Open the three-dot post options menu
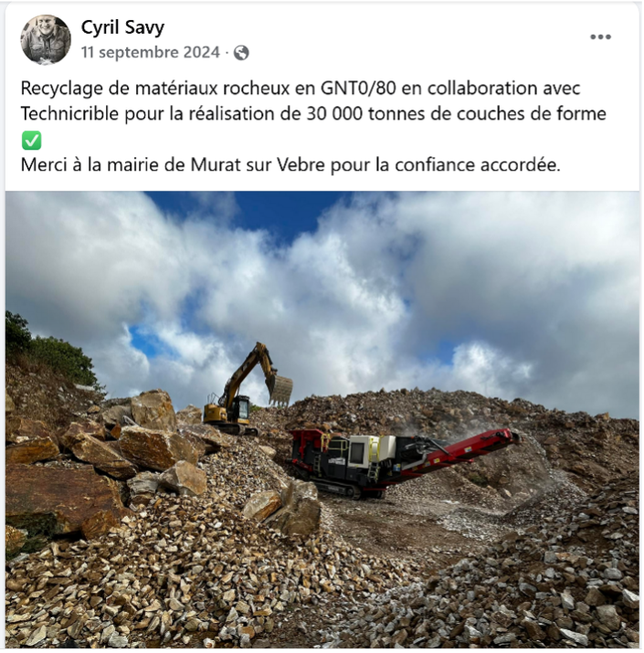 600,37
